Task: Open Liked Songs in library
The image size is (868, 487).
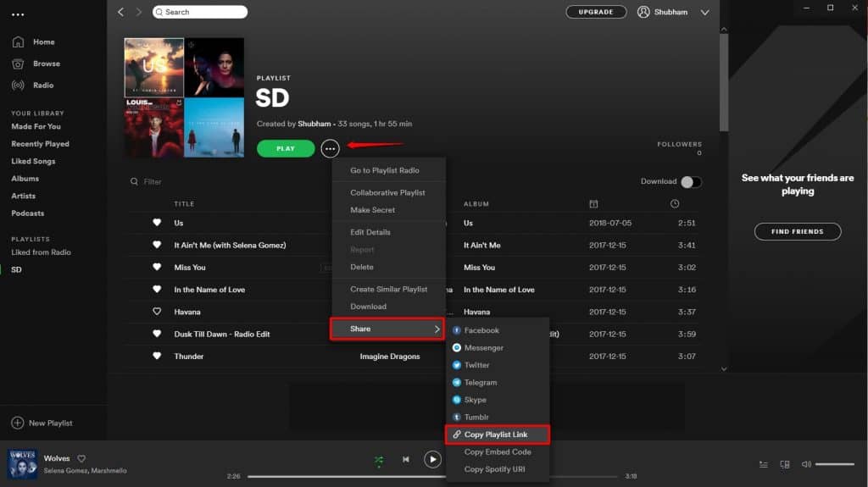Action: [x=33, y=161]
